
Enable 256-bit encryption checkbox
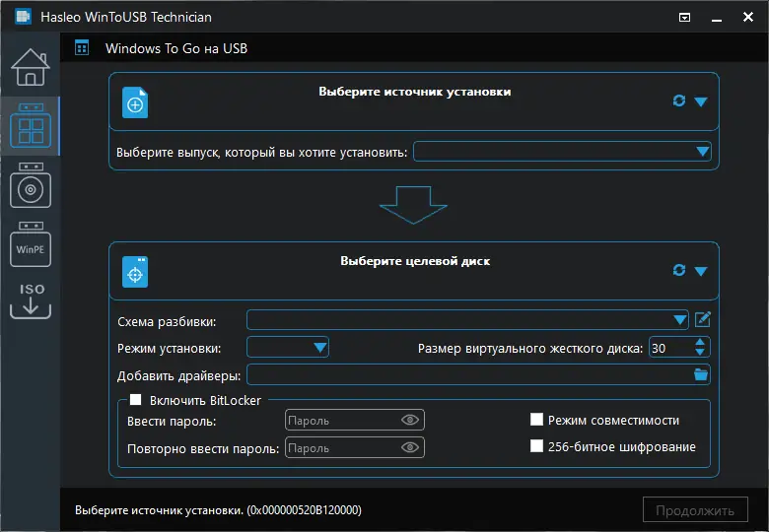[x=537, y=446]
